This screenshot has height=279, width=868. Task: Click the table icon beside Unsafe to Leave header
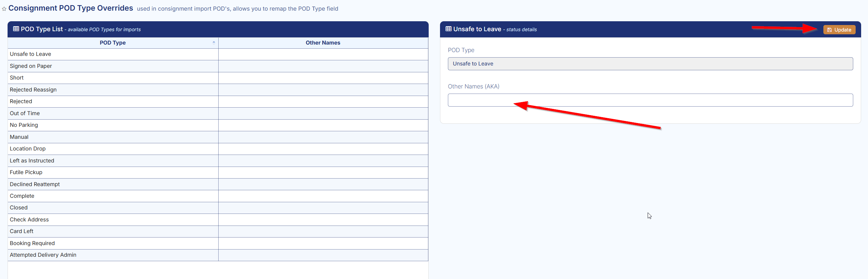[448, 29]
